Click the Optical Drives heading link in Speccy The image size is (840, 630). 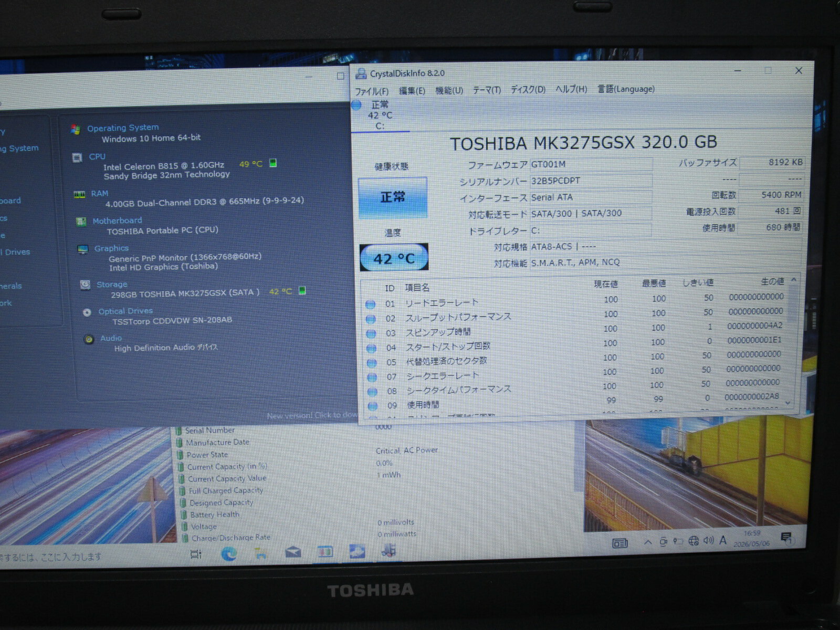(125, 311)
